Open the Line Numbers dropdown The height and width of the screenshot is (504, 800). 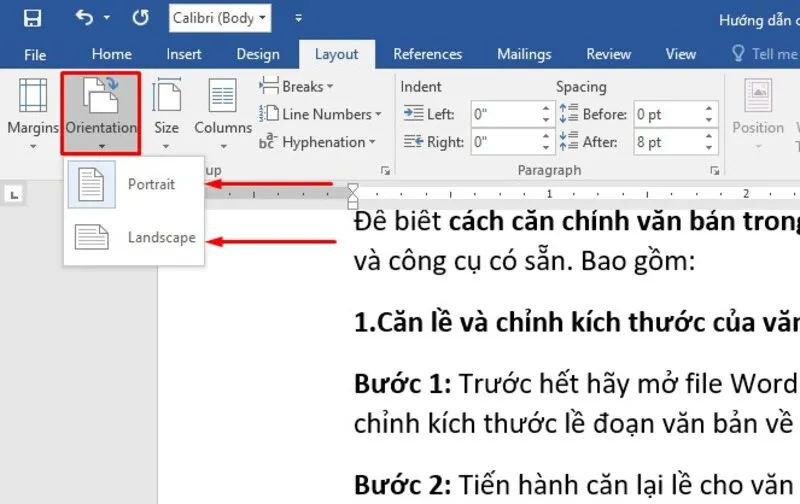pyautogui.click(x=320, y=114)
